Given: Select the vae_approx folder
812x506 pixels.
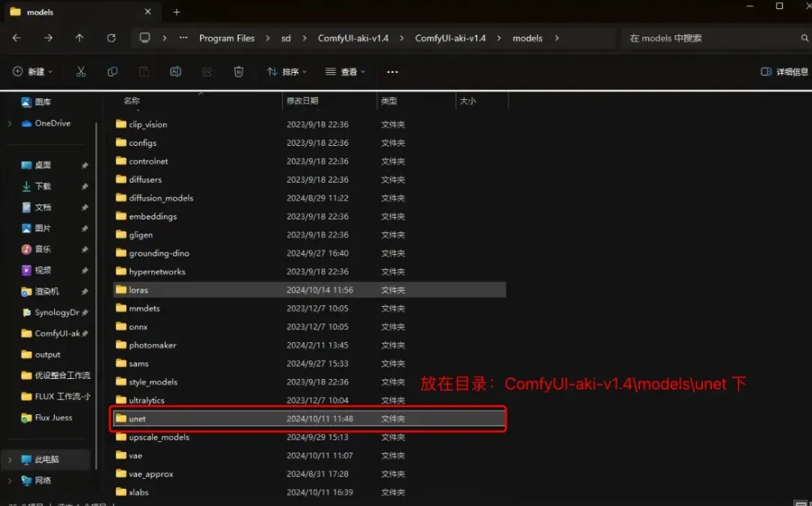Looking at the screenshot, I should tap(309, 474).
